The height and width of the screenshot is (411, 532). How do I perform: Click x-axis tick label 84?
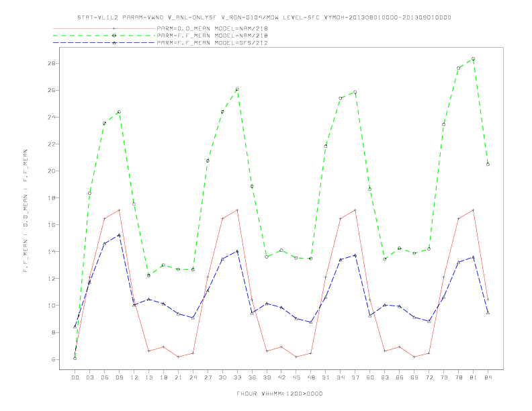coord(488,377)
